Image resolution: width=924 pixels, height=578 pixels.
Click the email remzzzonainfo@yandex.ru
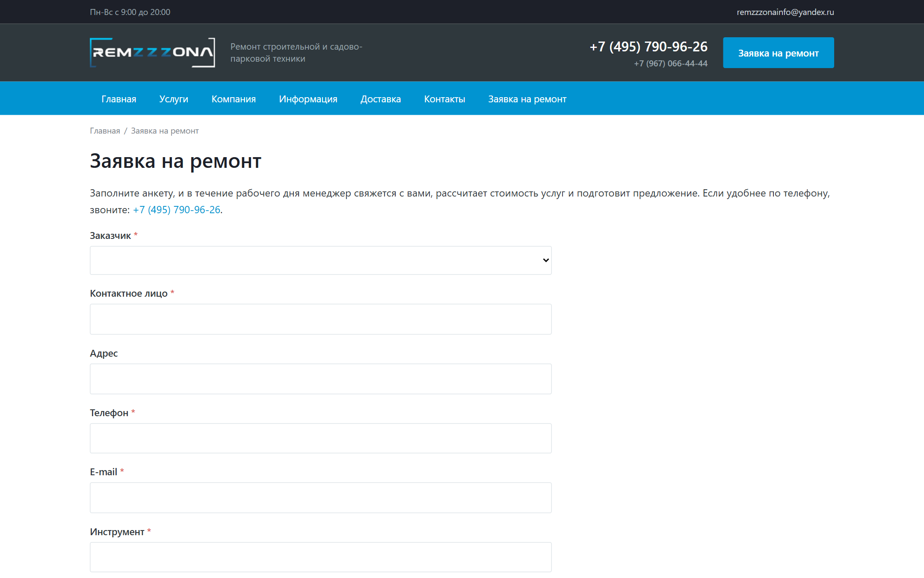point(785,12)
